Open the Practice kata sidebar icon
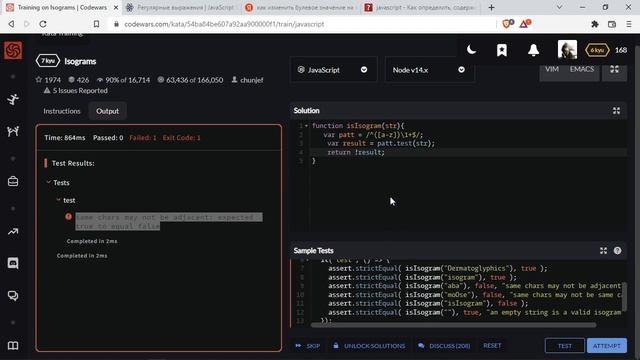 [x=13, y=99]
